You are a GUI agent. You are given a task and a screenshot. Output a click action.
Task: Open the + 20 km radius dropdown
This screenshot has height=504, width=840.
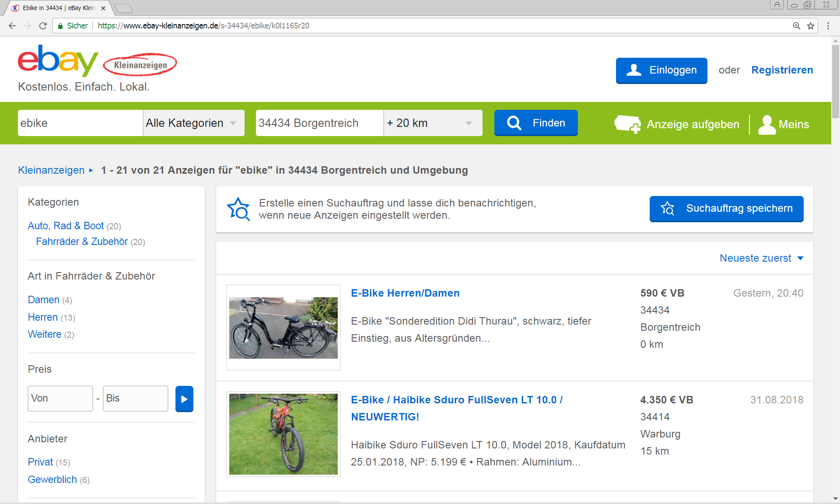click(x=432, y=123)
